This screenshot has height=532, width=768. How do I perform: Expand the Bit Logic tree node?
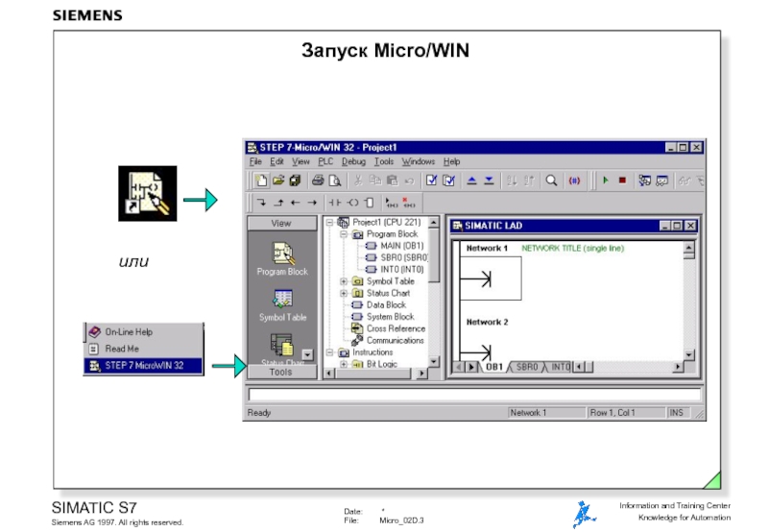344,364
